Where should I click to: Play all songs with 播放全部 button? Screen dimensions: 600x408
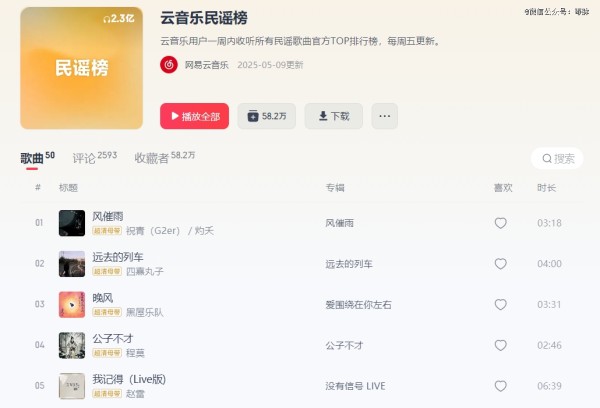(194, 116)
